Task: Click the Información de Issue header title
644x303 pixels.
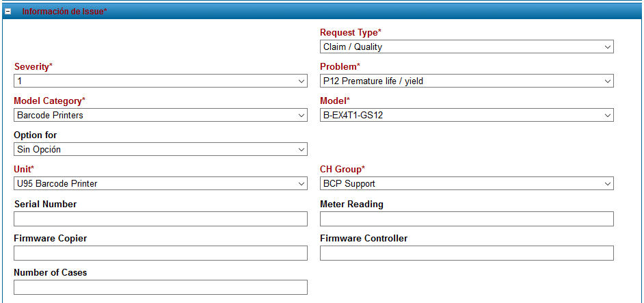Action: pyautogui.click(x=64, y=12)
